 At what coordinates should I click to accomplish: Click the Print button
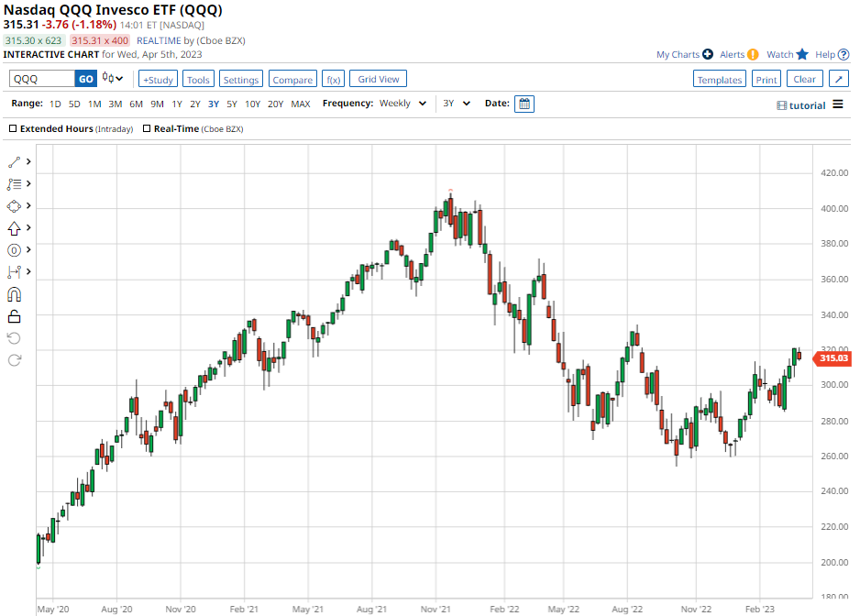pyautogui.click(x=766, y=79)
